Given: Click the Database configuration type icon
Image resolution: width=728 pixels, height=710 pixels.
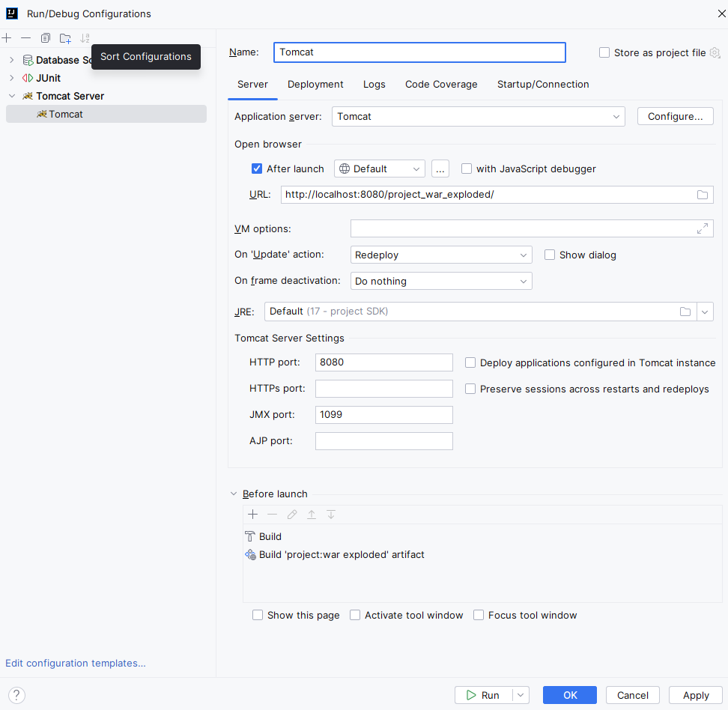Looking at the screenshot, I should pyautogui.click(x=28, y=61).
